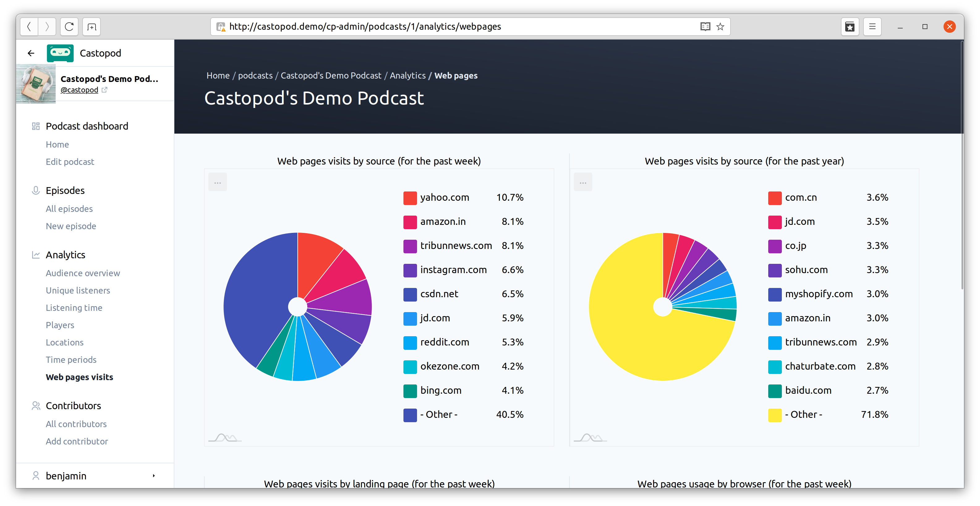Click the podcast cover art image
980x506 pixels.
click(37, 84)
